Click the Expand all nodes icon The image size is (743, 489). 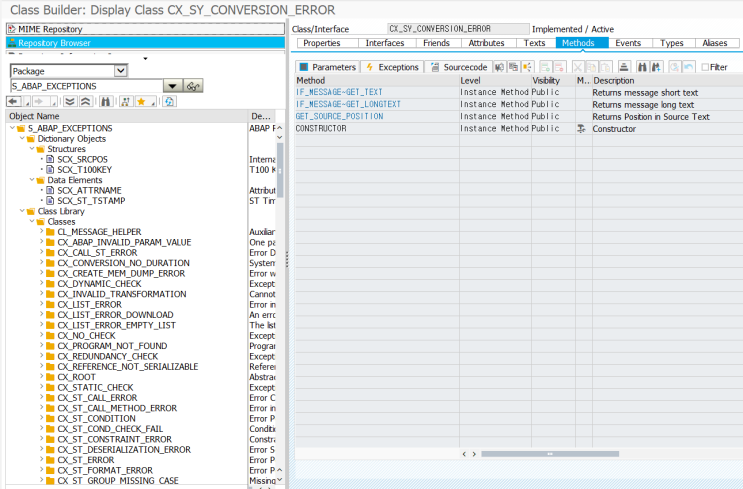coord(70,102)
